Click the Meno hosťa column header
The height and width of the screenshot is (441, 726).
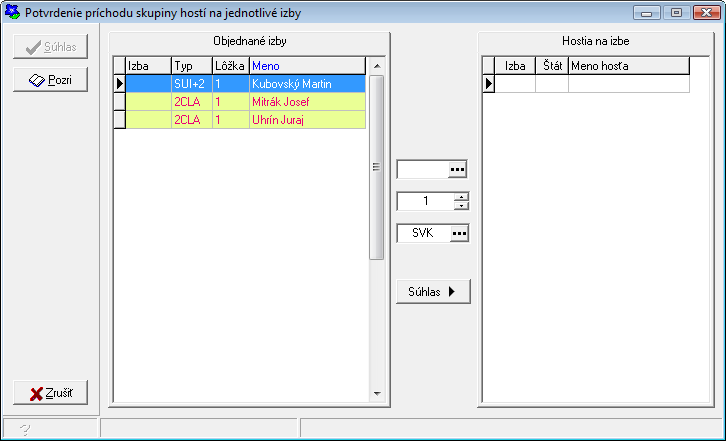pyautogui.click(x=628, y=66)
